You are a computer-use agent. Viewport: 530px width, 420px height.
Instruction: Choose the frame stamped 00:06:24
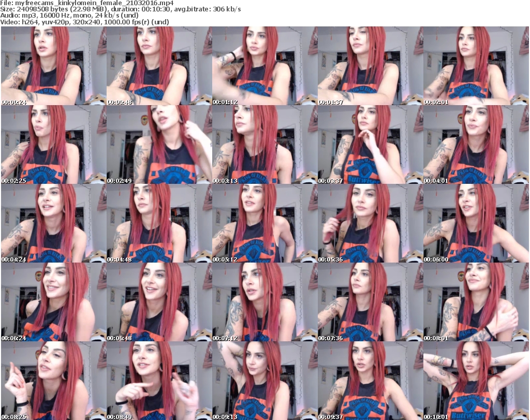pyautogui.click(x=54, y=302)
